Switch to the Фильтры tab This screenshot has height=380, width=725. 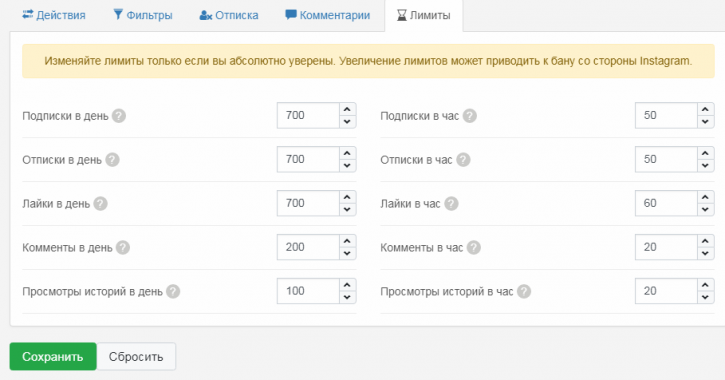[143, 15]
